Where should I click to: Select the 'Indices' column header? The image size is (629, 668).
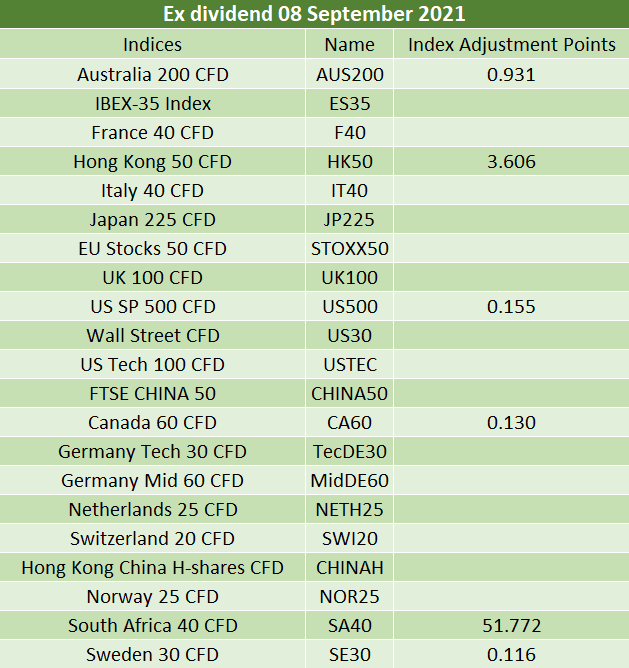[x=152, y=44]
